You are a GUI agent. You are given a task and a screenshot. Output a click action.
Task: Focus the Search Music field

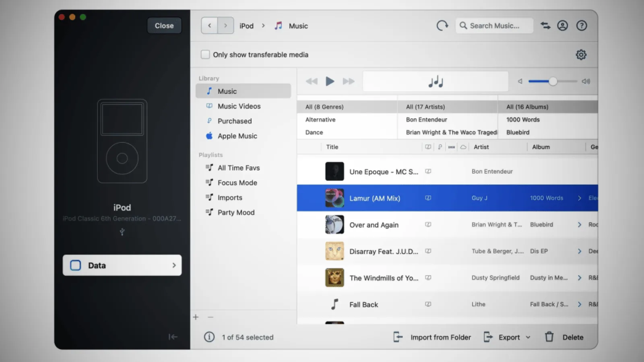coord(494,26)
